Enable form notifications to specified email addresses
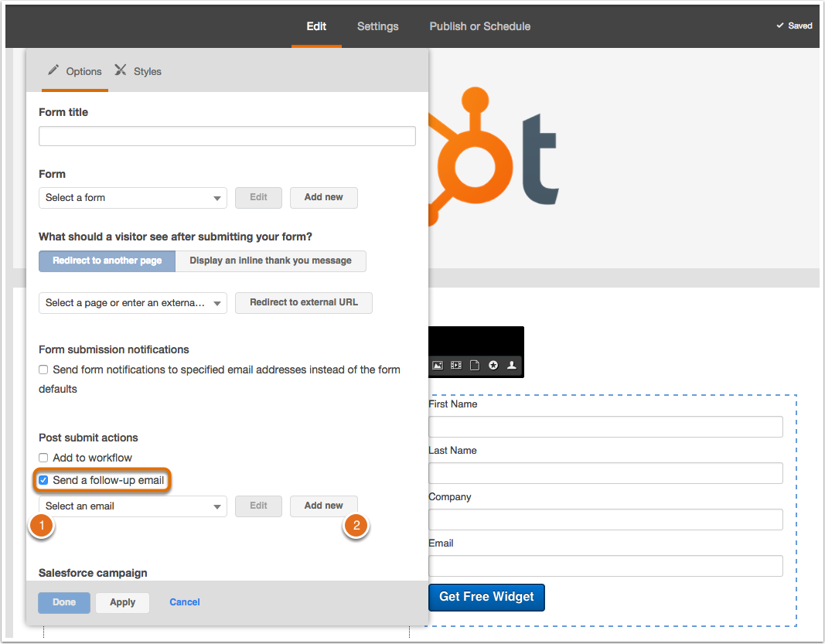The width and height of the screenshot is (825, 644). click(x=43, y=370)
